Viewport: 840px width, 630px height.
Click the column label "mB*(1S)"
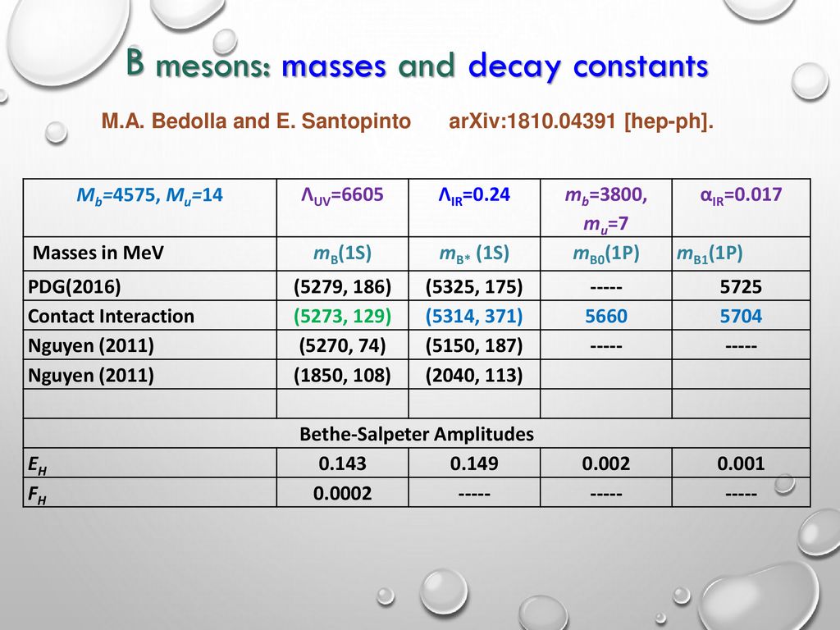tap(474, 253)
